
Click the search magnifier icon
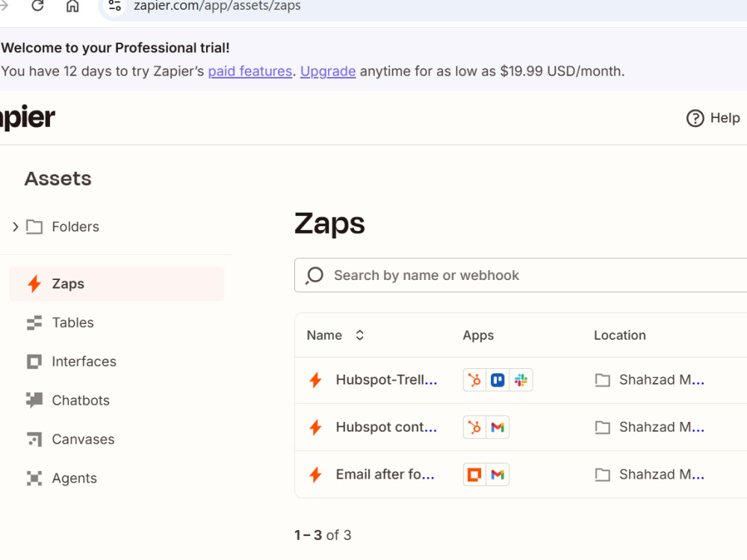(x=314, y=276)
